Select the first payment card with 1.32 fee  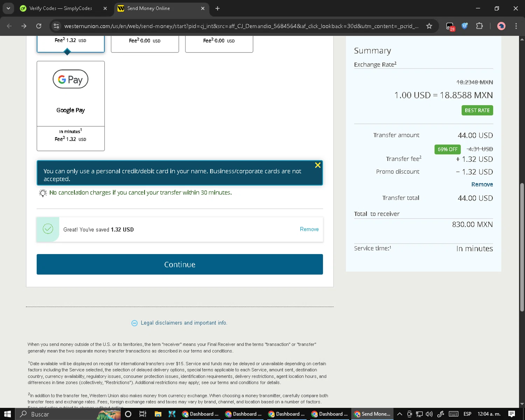coord(71,44)
